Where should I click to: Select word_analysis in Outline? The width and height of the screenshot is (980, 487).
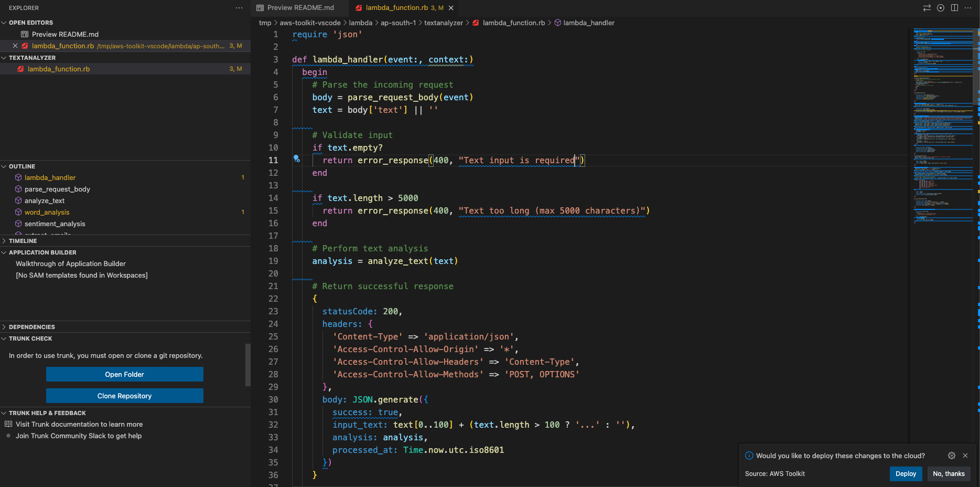(47, 212)
